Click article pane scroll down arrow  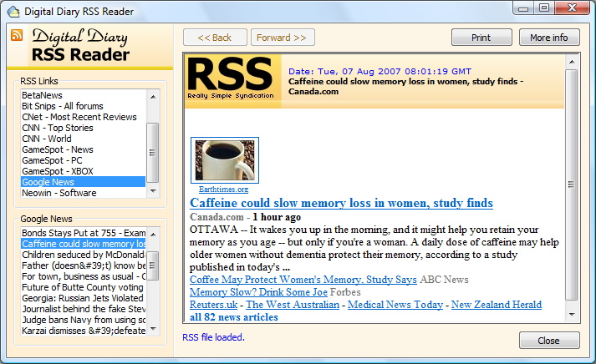[572, 314]
